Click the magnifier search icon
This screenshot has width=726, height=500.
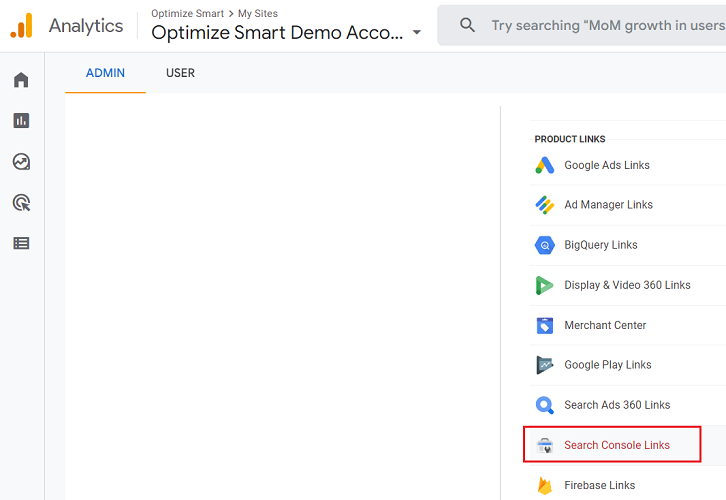(x=467, y=25)
